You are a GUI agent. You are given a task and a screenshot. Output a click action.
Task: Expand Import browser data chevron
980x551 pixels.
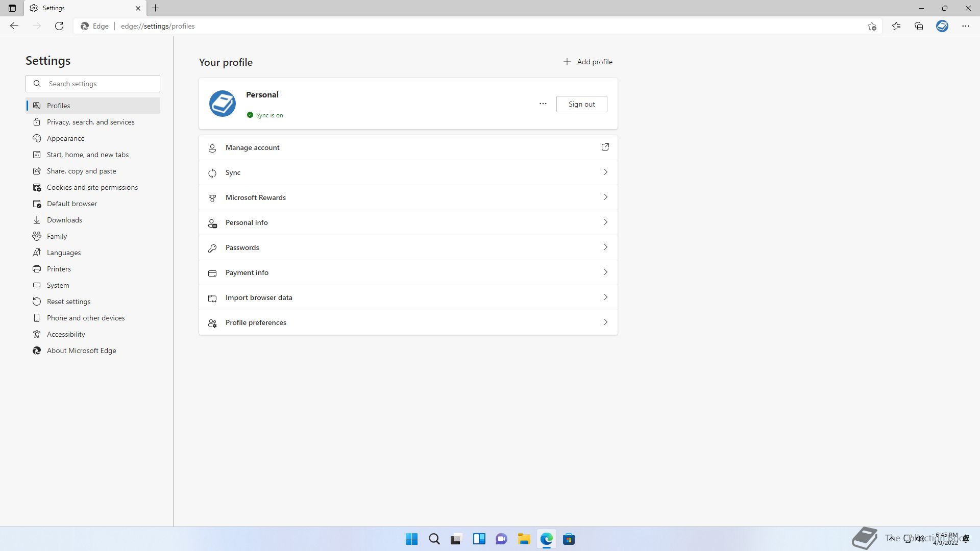pyautogui.click(x=605, y=297)
